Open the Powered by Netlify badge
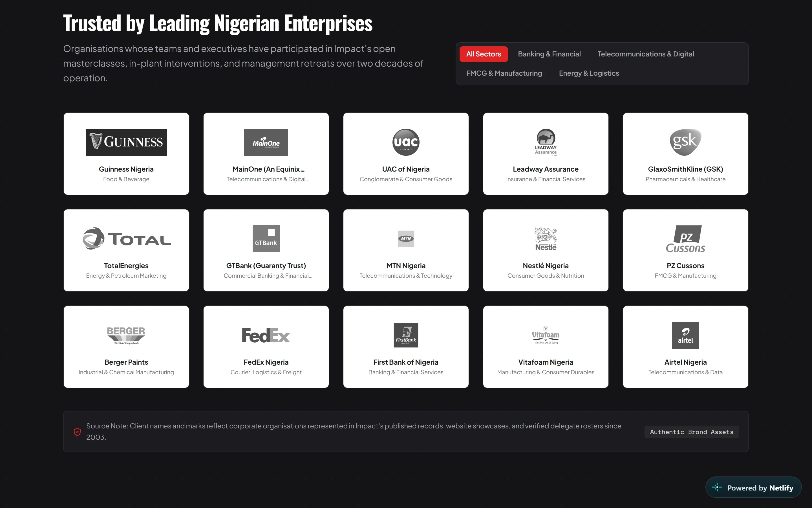The image size is (812, 508). point(753,487)
